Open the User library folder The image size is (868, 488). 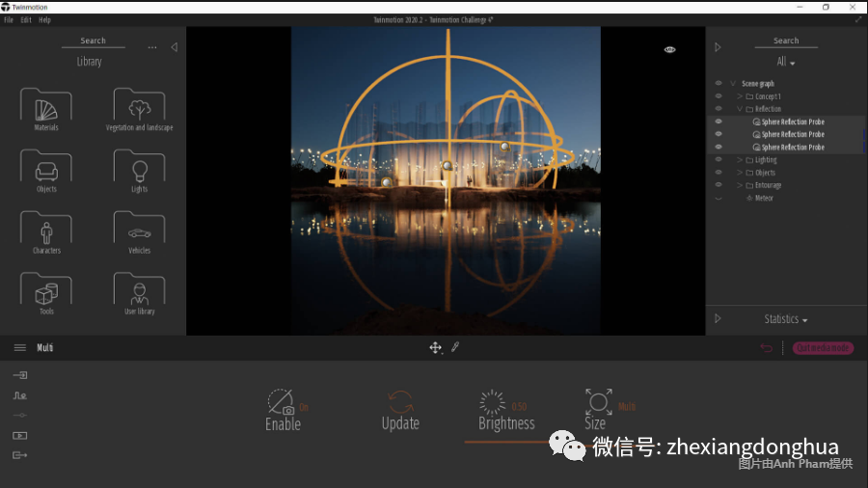click(139, 294)
